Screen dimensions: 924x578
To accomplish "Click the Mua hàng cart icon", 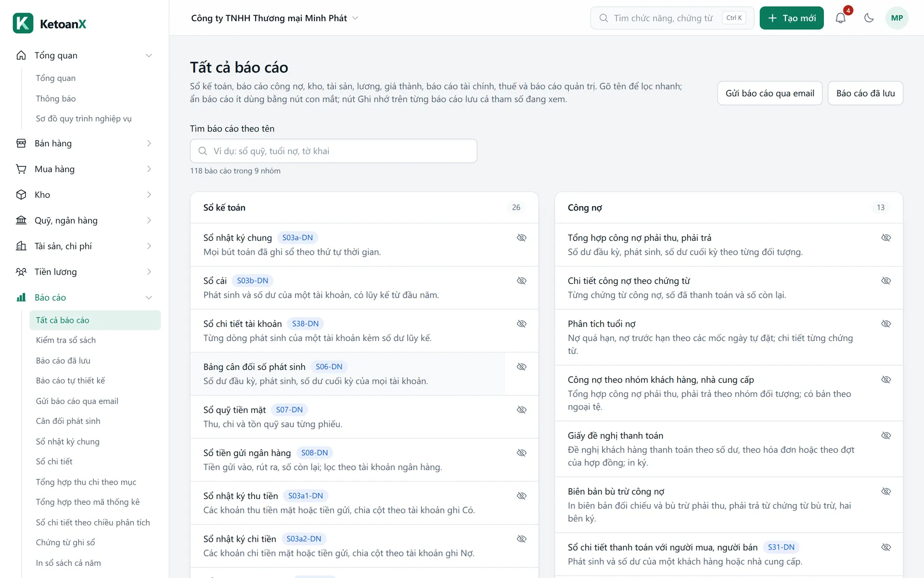I will pyautogui.click(x=21, y=169).
